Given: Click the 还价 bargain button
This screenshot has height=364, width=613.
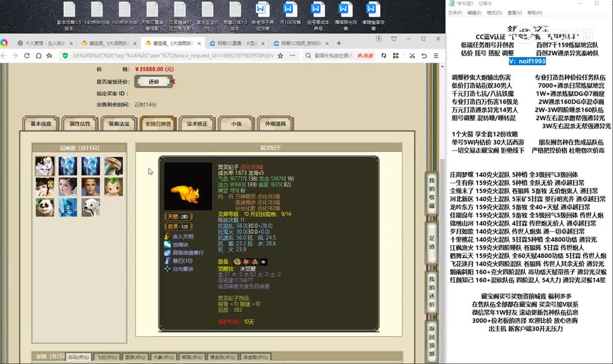Looking at the screenshot, I should [154, 81].
